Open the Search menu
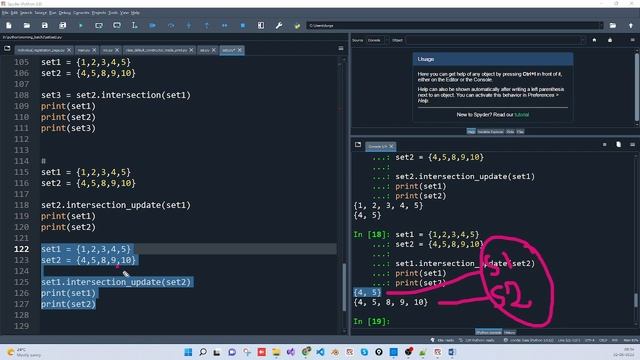The image size is (640, 360). click(26, 13)
